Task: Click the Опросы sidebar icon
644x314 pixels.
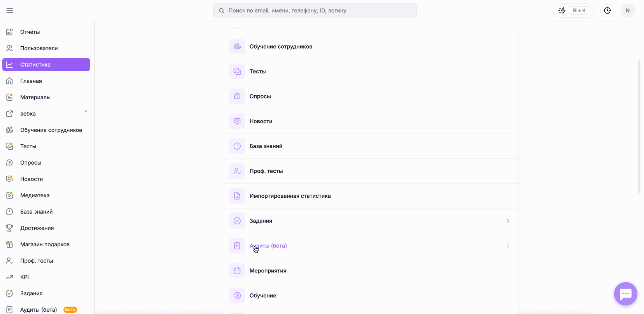Action: point(10,163)
